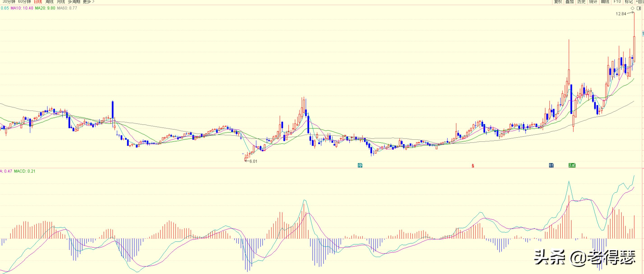Toggle the side panel layout icon
The height and width of the screenshot is (274, 644).
(639, 8)
